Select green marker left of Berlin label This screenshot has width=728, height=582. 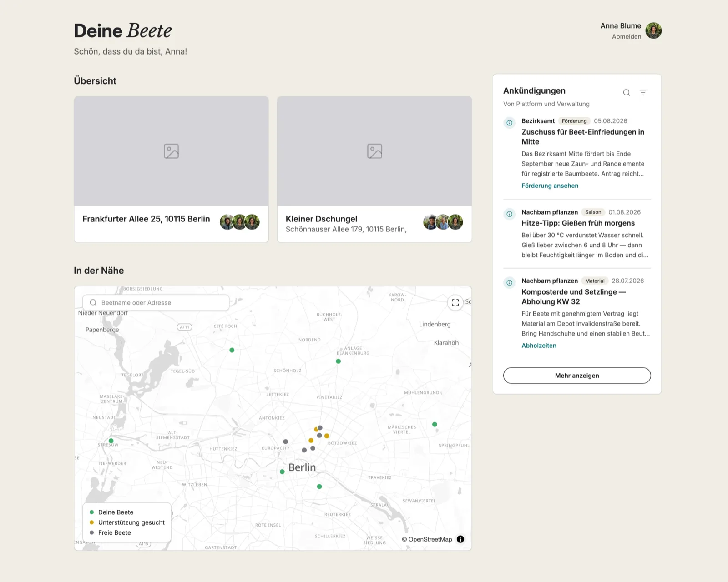coord(282,472)
